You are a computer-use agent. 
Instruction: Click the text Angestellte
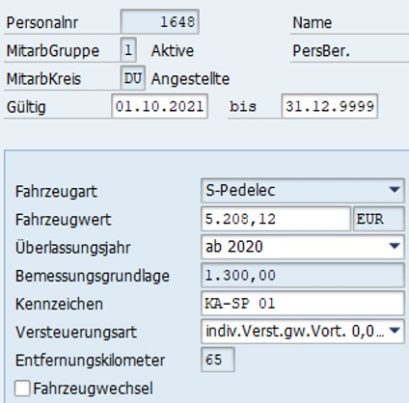coord(190,79)
